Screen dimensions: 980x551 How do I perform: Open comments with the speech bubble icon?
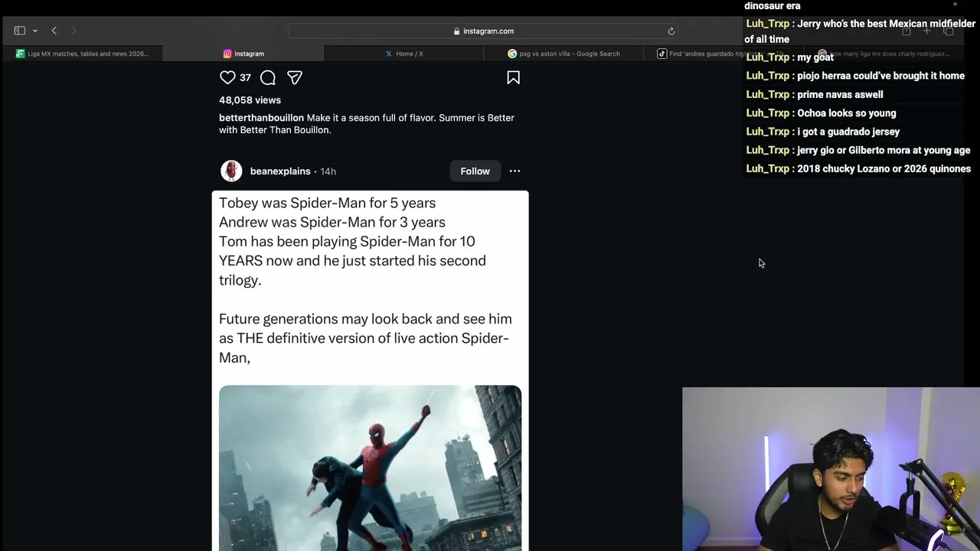click(268, 77)
